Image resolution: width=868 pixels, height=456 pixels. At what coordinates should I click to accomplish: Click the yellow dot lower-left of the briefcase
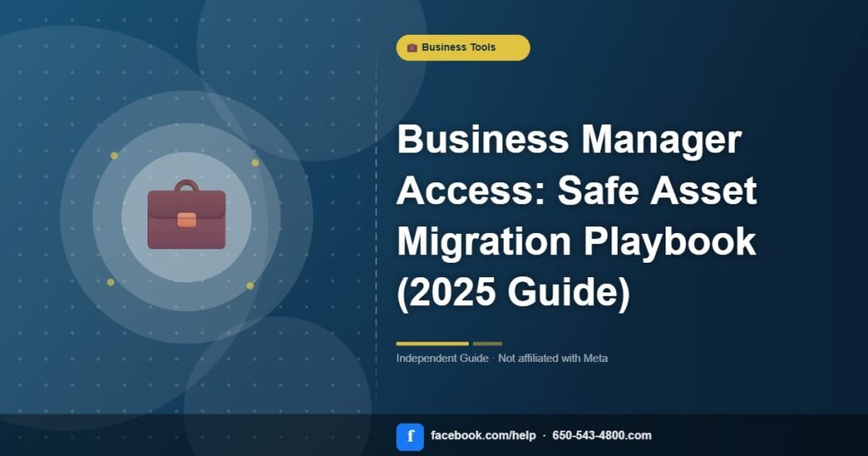pos(110,282)
